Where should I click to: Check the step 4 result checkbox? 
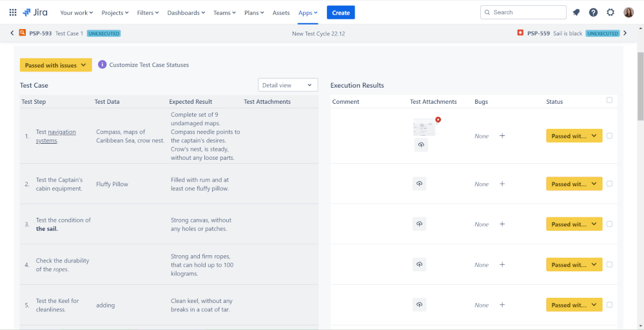609,264
